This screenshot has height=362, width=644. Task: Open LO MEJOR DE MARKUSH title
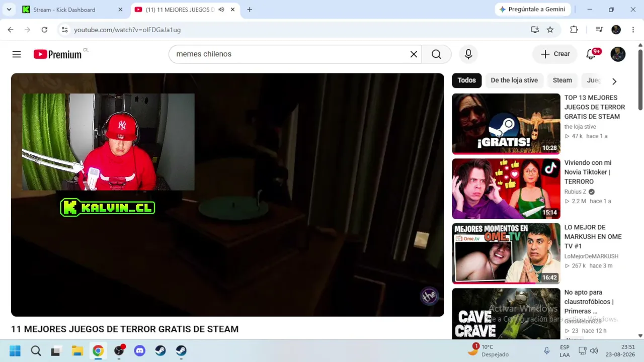[593, 237]
